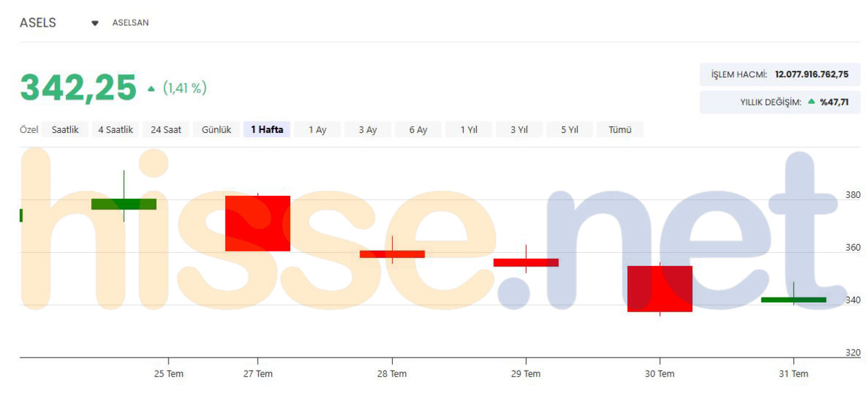Click the 380 price axis label
Image resolution: width=868 pixels, height=393 pixels.
point(853,195)
